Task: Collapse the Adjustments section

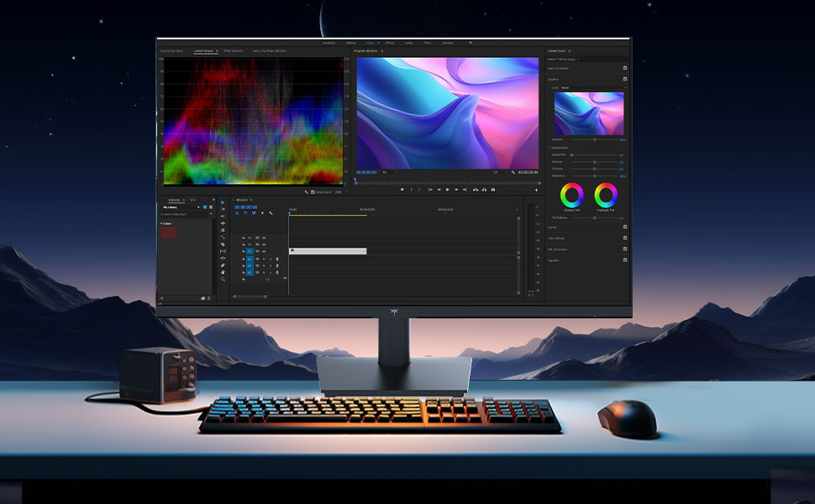Action: pyautogui.click(x=549, y=148)
